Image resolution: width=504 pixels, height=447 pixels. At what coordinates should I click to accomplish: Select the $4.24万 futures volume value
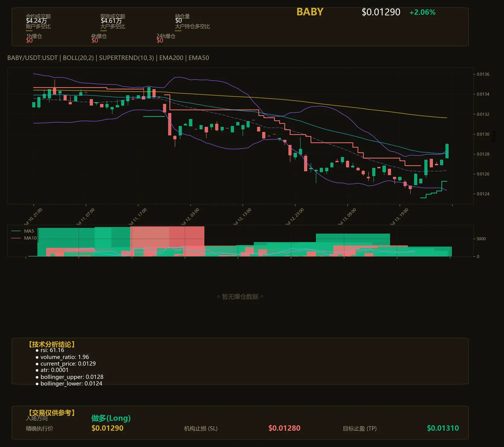pyautogui.click(x=36, y=21)
